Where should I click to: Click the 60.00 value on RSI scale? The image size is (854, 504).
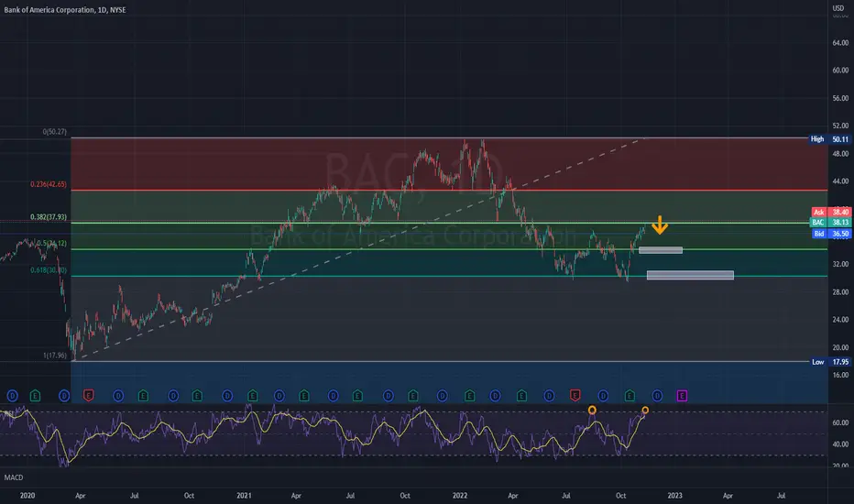tap(840, 422)
